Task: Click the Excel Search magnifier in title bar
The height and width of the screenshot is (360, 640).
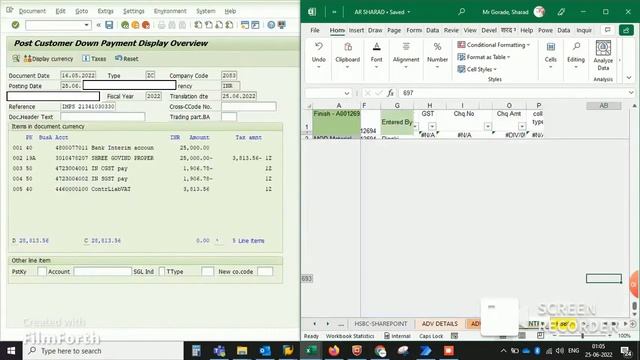Action: coord(461,12)
